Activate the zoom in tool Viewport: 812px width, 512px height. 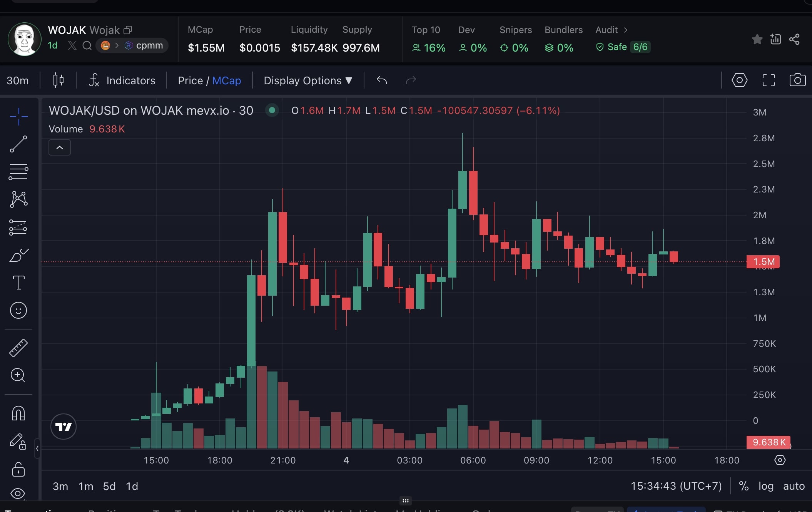click(18, 375)
